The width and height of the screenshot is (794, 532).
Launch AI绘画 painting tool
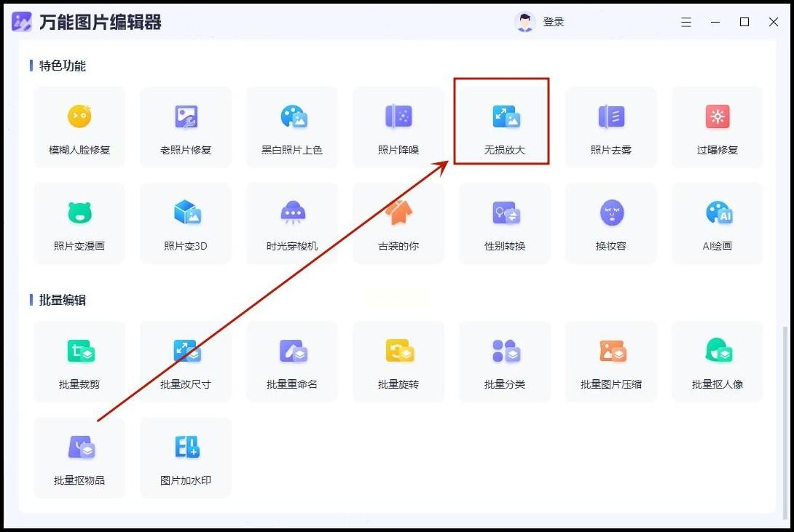[x=718, y=223]
